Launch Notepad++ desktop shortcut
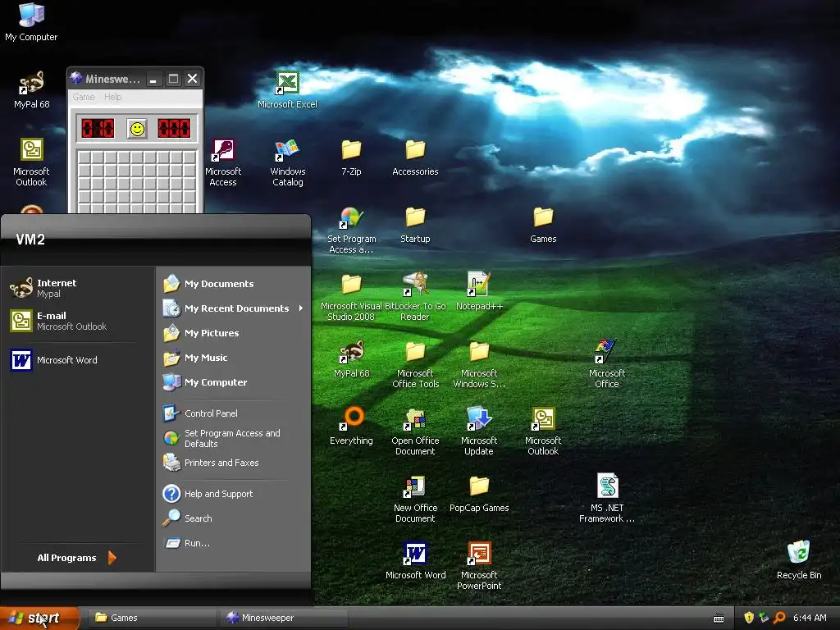Viewport: 840px width, 630px height. (479, 292)
